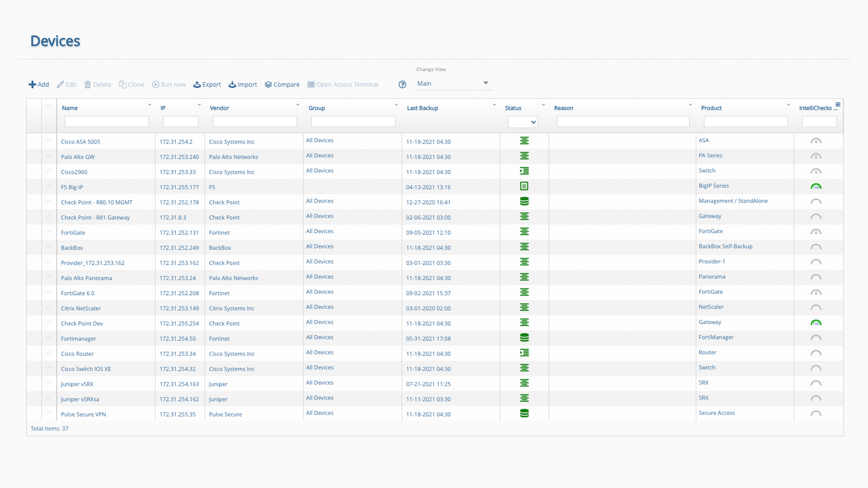
Task: Focus the Product filter input field
Action: 745,122
